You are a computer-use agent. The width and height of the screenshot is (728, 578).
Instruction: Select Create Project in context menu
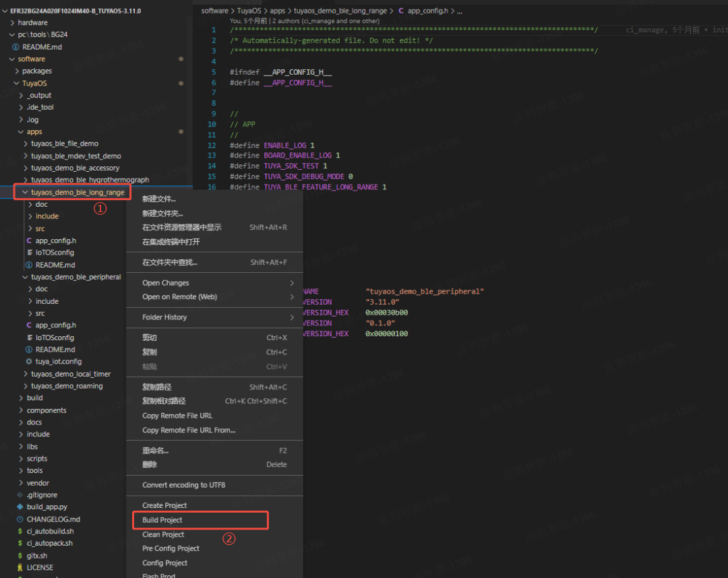(164, 505)
